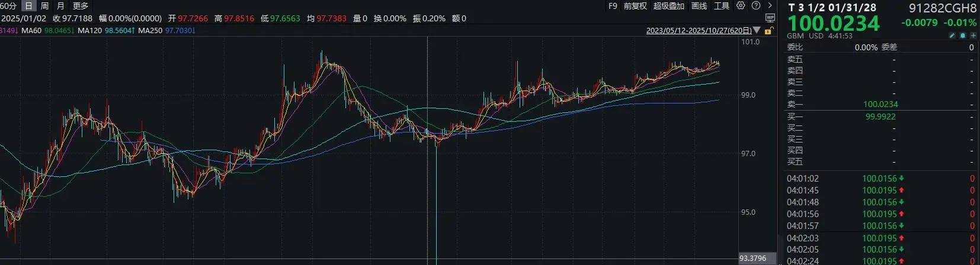Open the 更多 period dropdown
This screenshot has width=980, height=265.
point(80,6)
